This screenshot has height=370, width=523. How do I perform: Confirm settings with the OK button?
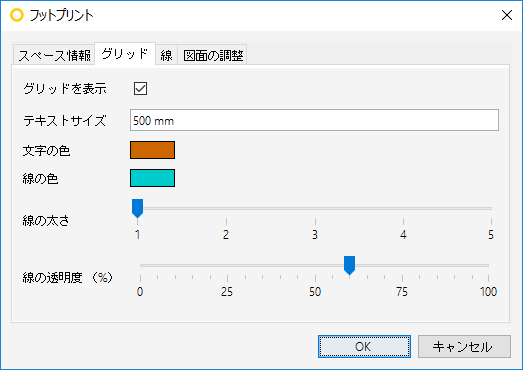click(364, 347)
